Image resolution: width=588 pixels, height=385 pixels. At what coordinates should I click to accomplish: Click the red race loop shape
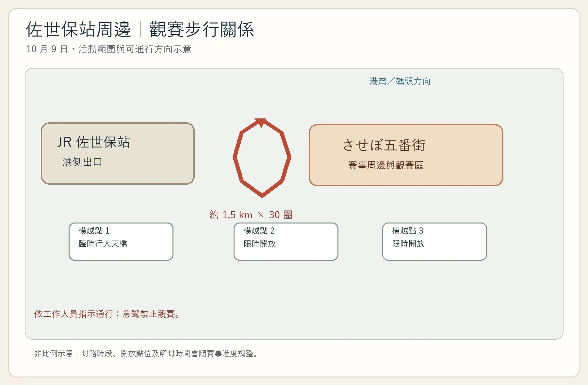[262, 158]
